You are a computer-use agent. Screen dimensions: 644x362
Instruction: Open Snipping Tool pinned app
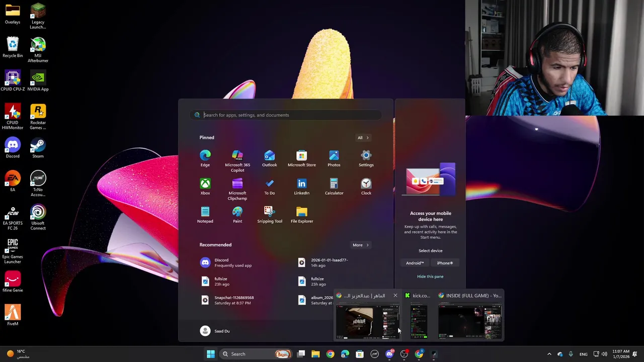click(x=270, y=215)
